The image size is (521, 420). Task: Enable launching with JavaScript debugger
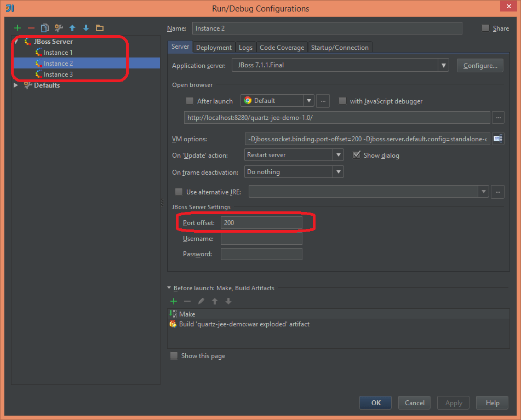[342, 101]
